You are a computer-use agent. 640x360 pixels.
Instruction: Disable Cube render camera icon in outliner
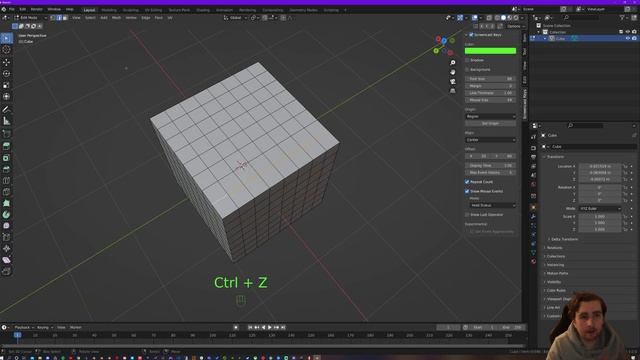[x=634, y=38]
